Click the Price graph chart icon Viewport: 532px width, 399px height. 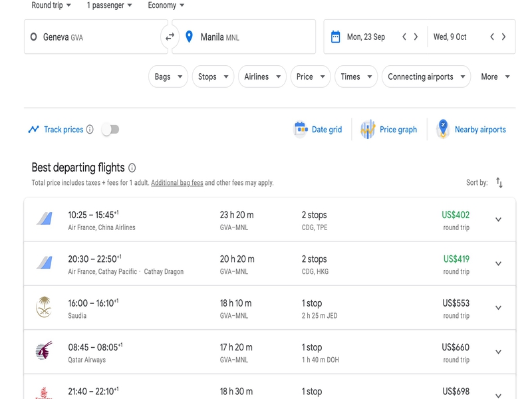click(368, 129)
